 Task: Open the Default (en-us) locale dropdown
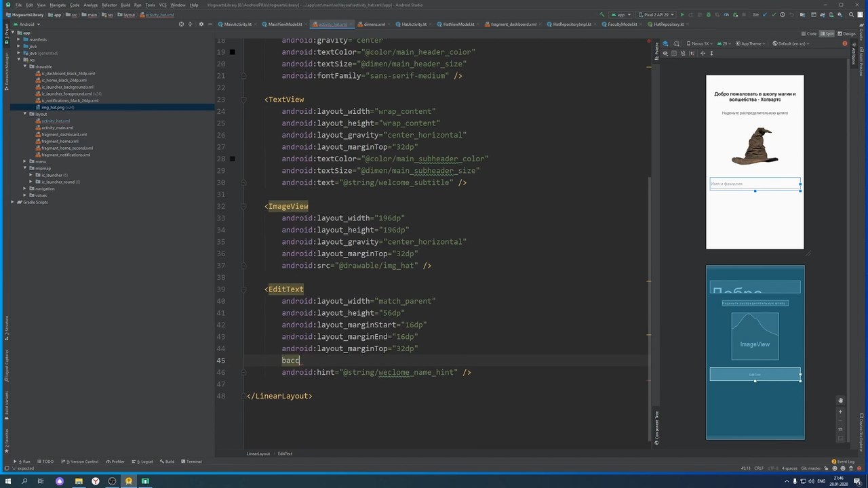[x=791, y=43]
